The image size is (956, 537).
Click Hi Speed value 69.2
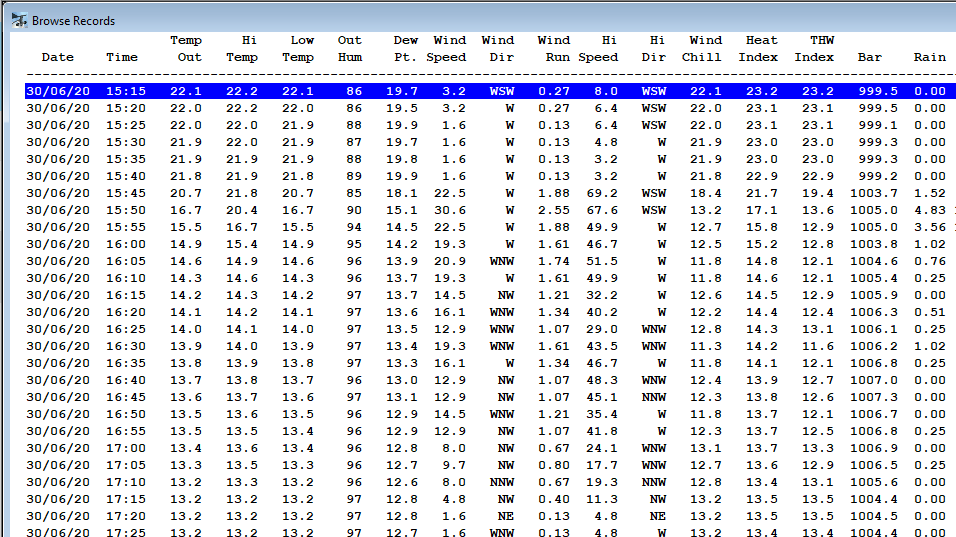tap(602, 193)
